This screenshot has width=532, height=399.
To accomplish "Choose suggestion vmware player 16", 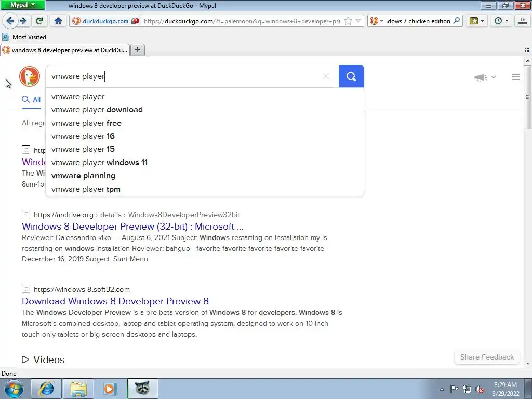I will [205, 136].
